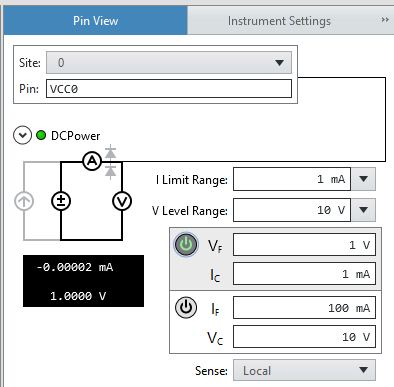Open the Site dropdown
Screen dimensions: 394x387
coord(169,62)
